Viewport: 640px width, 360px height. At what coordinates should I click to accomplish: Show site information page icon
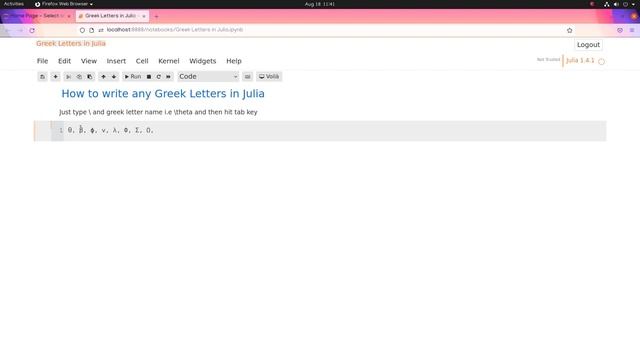91,30
